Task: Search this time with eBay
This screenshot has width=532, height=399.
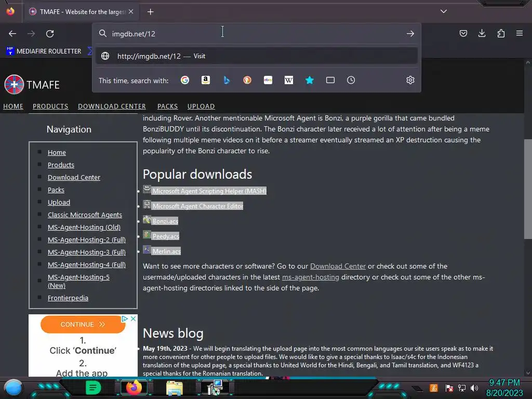Action: click(268, 80)
